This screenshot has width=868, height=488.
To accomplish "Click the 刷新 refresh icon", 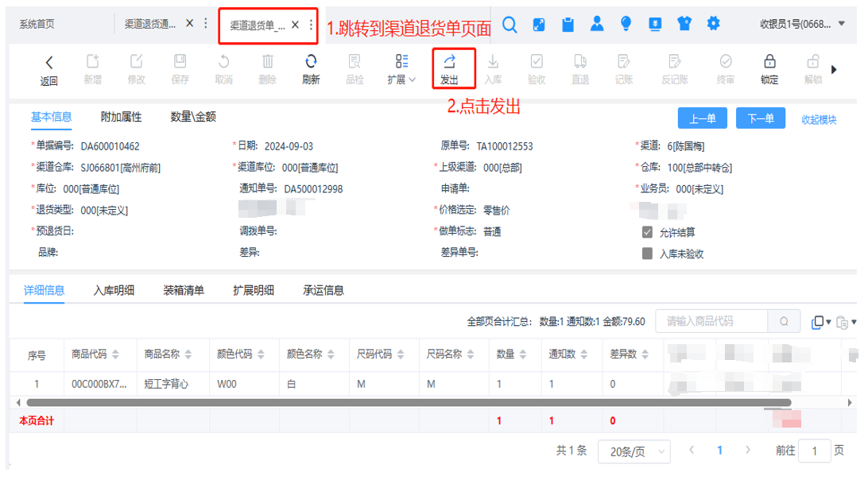I will (x=311, y=62).
